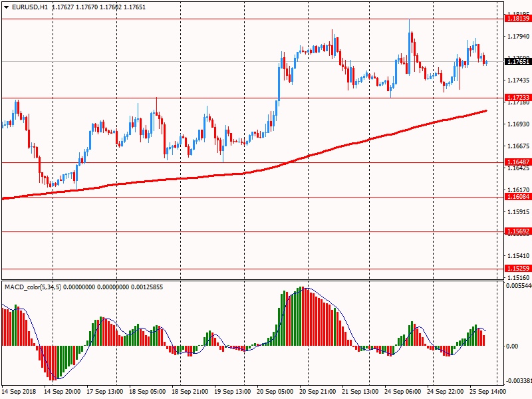Select the 20 Sep 05:00 time label
The image size is (532, 399).
click(276, 392)
